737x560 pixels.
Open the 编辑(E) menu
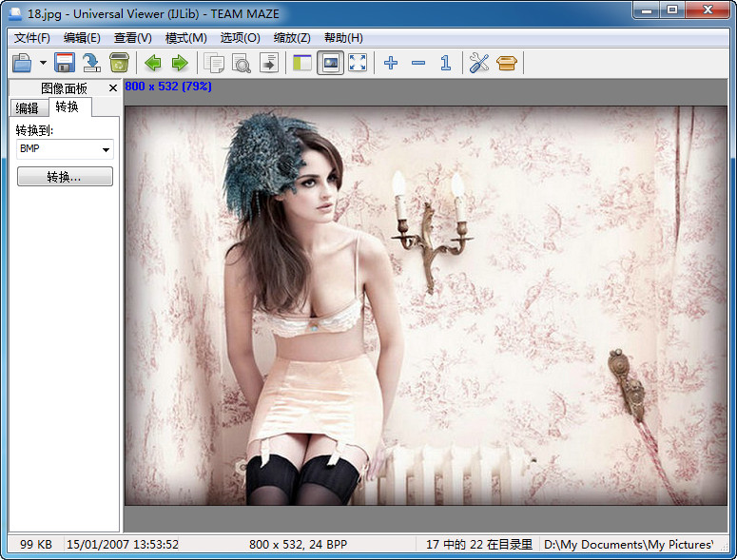click(82, 38)
